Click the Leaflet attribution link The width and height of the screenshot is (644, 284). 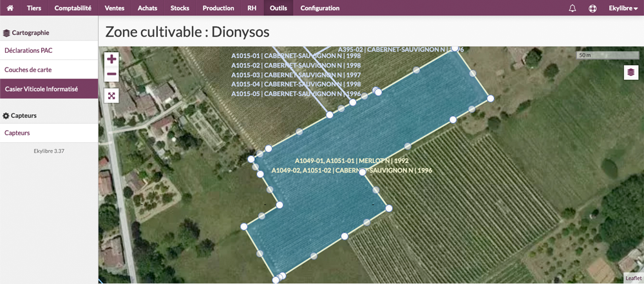[633, 278]
